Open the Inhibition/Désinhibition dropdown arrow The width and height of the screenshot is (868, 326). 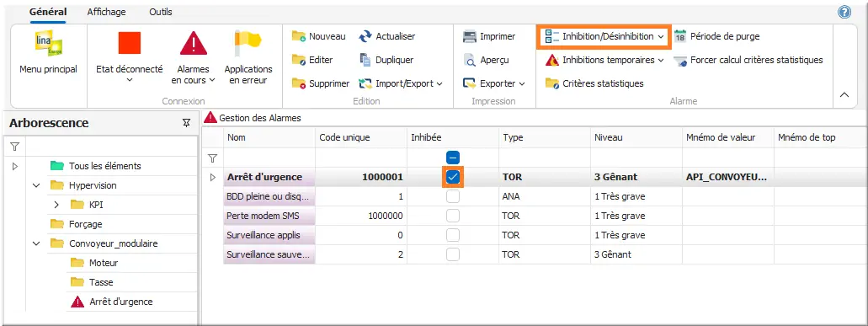click(x=661, y=36)
